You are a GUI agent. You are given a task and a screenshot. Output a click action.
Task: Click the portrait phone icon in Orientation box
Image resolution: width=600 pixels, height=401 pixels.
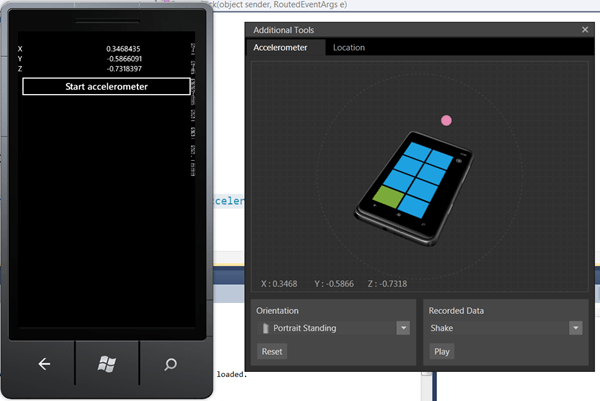click(266, 328)
